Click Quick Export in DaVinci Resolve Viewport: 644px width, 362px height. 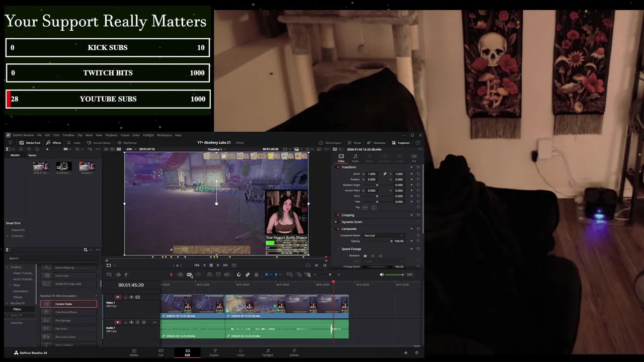pos(331,143)
